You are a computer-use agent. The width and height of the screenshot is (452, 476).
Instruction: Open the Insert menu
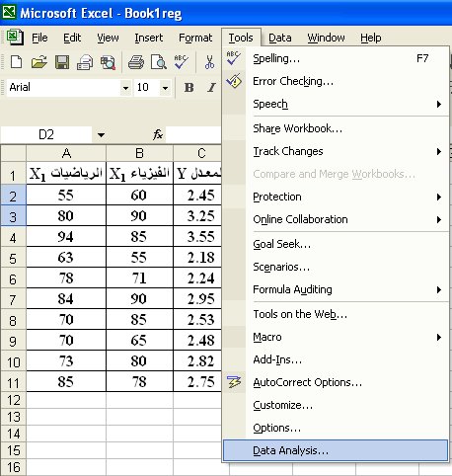tap(148, 38)
